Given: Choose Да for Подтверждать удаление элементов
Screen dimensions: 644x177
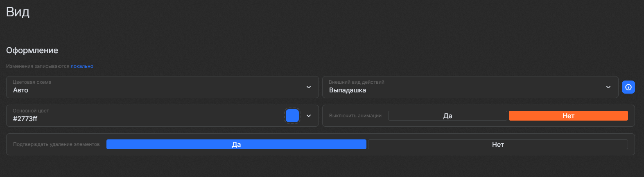Looking at the screenshot, I should point(236,144).
